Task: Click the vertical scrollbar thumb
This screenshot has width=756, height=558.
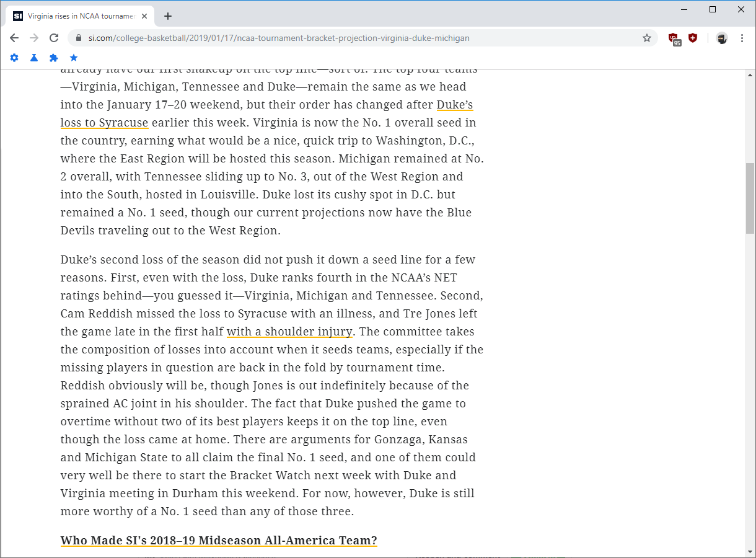Action: [x=750, y=198]
